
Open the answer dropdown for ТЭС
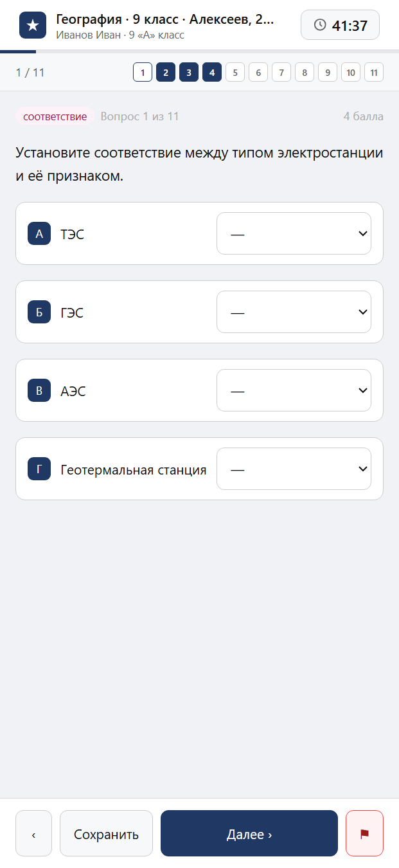click(x=294, y=233)
